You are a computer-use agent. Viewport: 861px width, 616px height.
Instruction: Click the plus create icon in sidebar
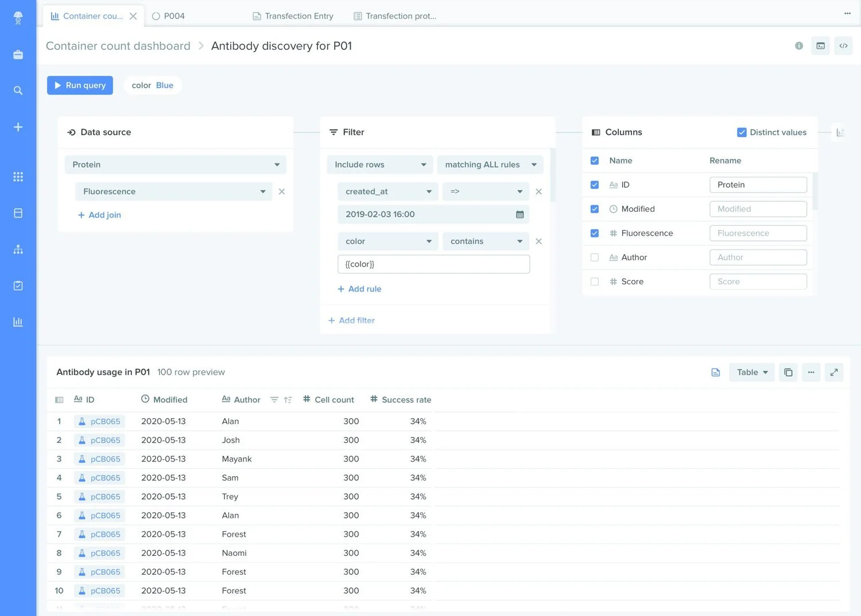click(x=18, y=127)
